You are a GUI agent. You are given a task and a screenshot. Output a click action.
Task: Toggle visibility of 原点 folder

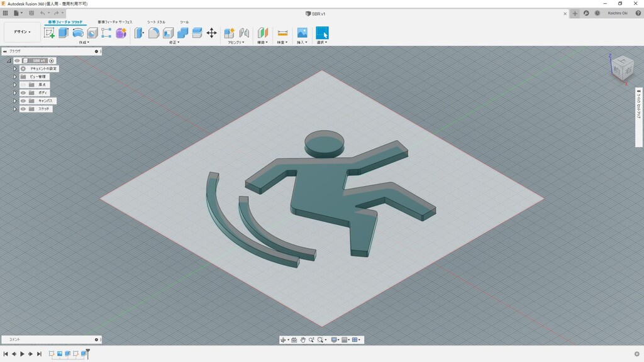click(23, 85)
